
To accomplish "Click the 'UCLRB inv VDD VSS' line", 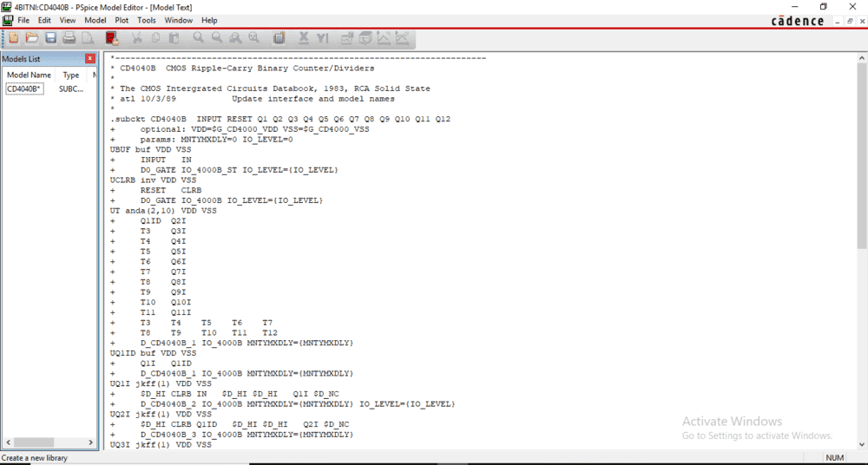I will 153,180.
